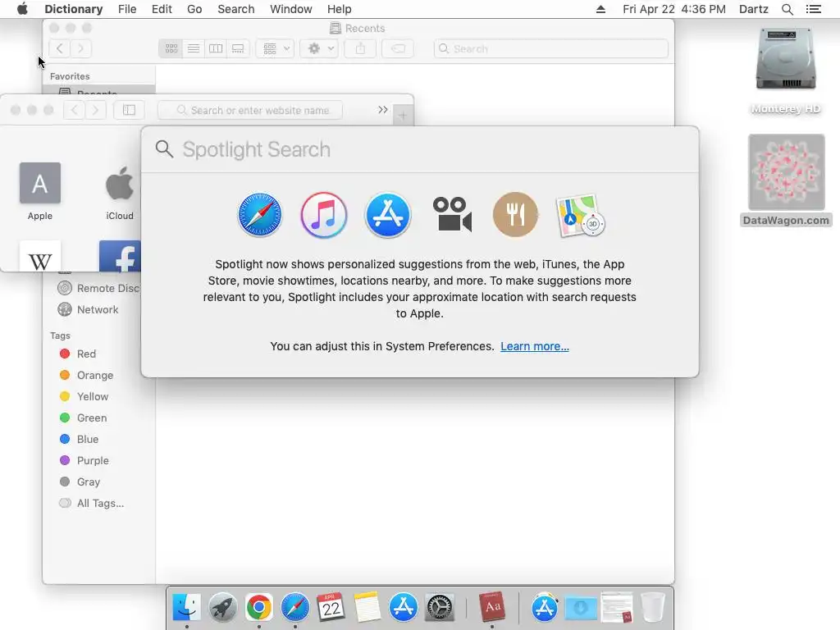
Task: Open the Apple menu
Action: coord(22,9)
